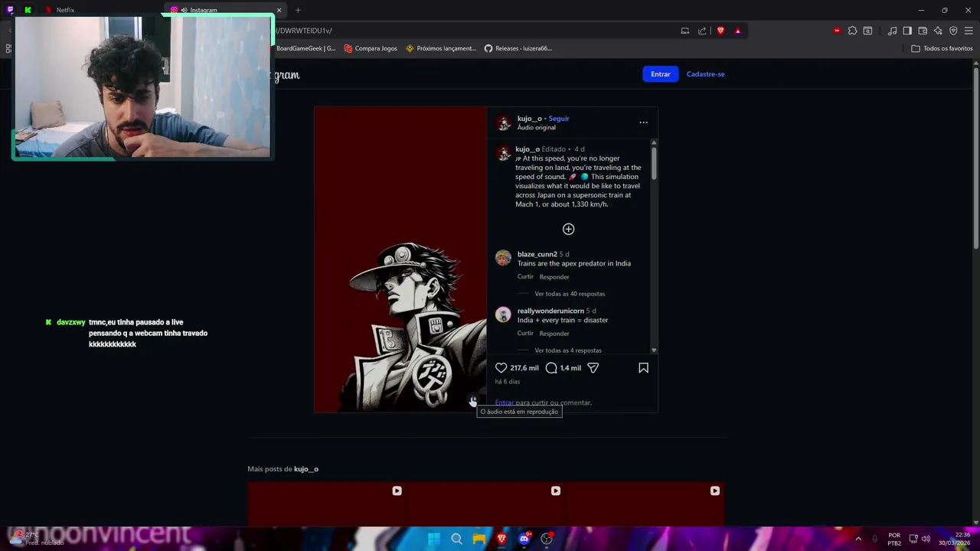Switch to the Instagram tab
The height and width of the screenshot is (551, 980).
pyautogui.click(x=222, y=10)
